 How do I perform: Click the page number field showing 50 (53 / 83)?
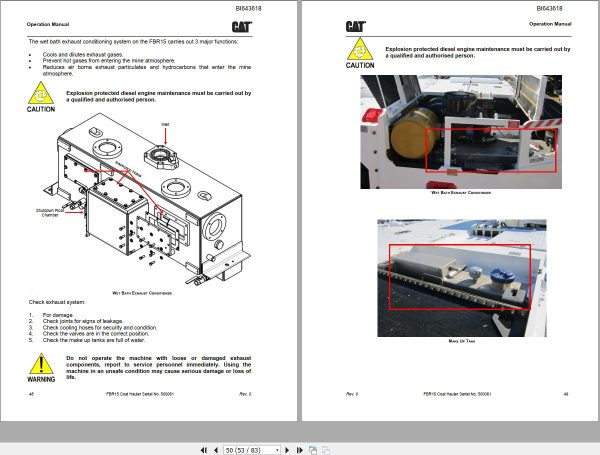tap(249, 450)
